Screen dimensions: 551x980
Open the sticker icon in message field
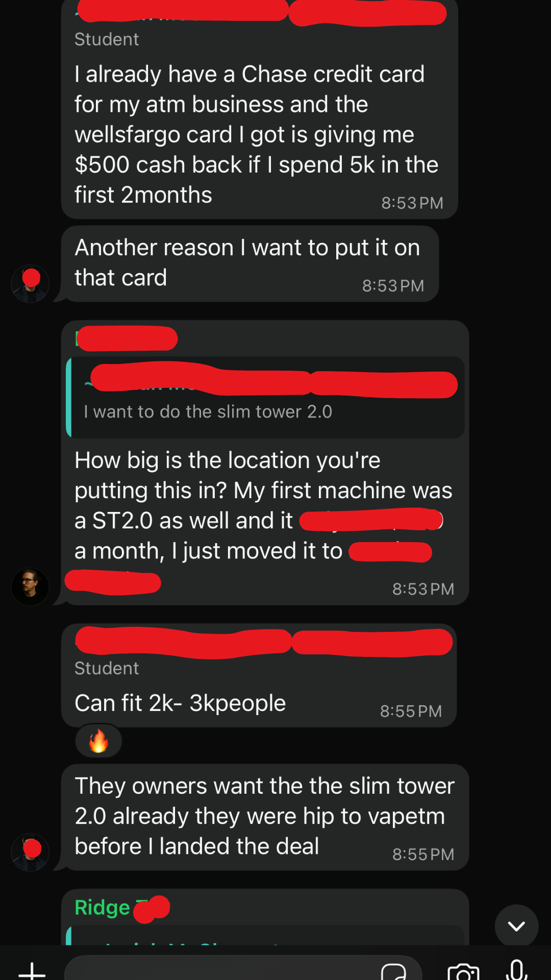[x=393, y=971]
